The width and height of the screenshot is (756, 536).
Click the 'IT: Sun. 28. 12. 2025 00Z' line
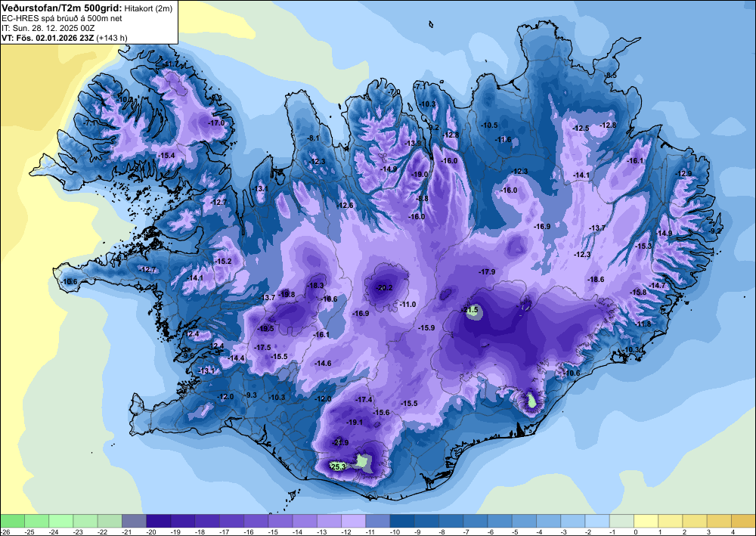coord(48,28)
